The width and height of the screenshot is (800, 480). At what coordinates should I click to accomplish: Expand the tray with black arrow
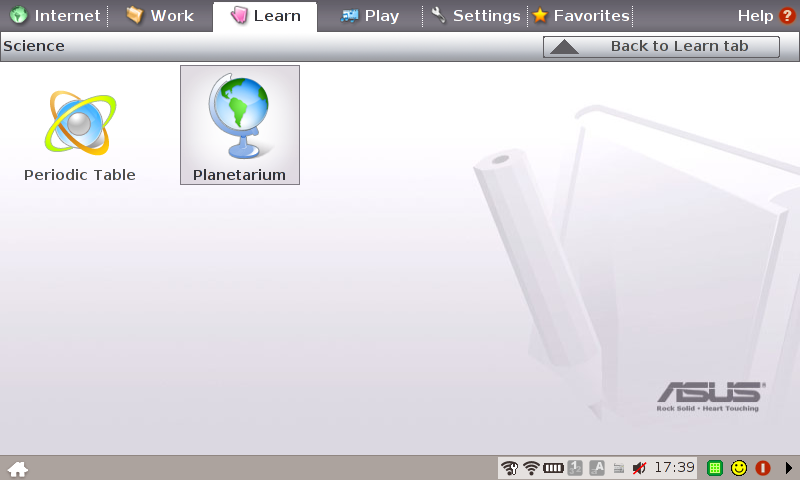(x=788, y=468)
